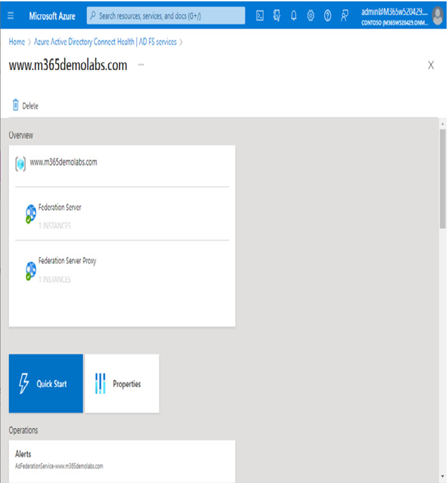Click www.m365demolabs.com text in Overview card
The width and height of the screenshot is (448, 485).
point(63,163)
